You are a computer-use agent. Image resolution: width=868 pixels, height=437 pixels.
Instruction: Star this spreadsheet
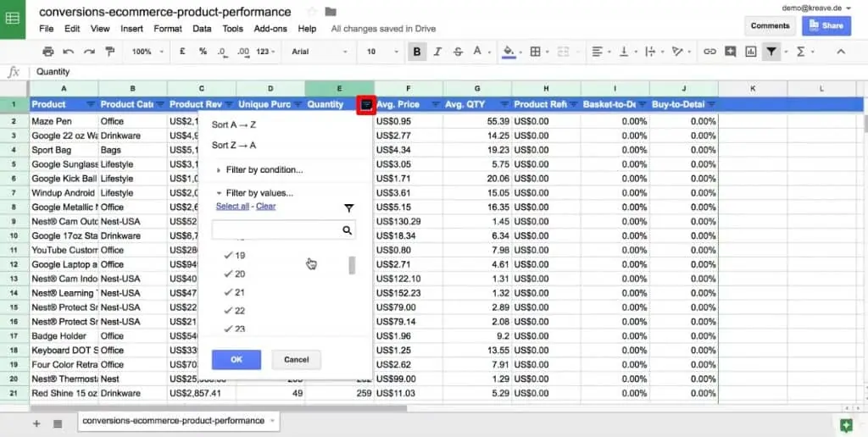click(312, 12)
